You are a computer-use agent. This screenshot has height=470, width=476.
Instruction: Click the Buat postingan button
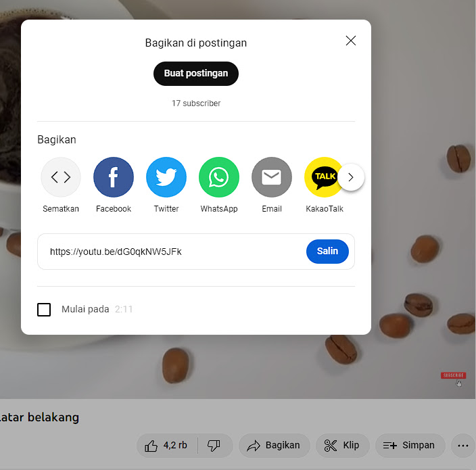pos(196,74)
